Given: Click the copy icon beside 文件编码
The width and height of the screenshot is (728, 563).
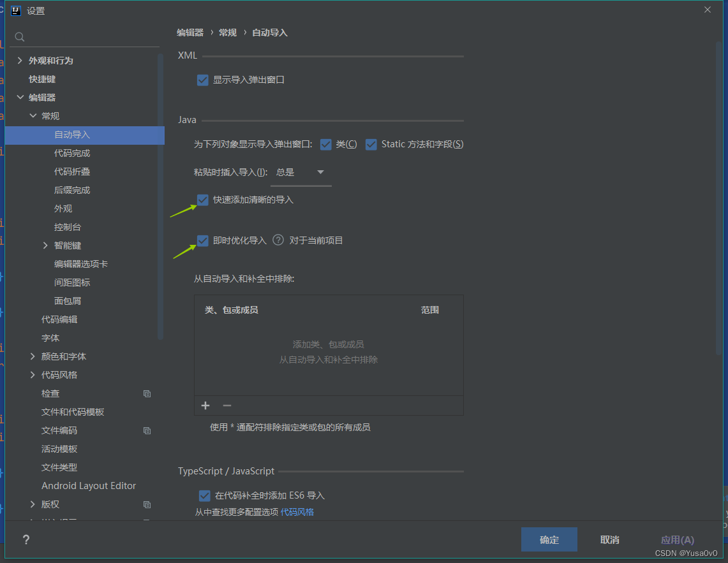Looking at the screenshot, I should (x=147, y=430).
